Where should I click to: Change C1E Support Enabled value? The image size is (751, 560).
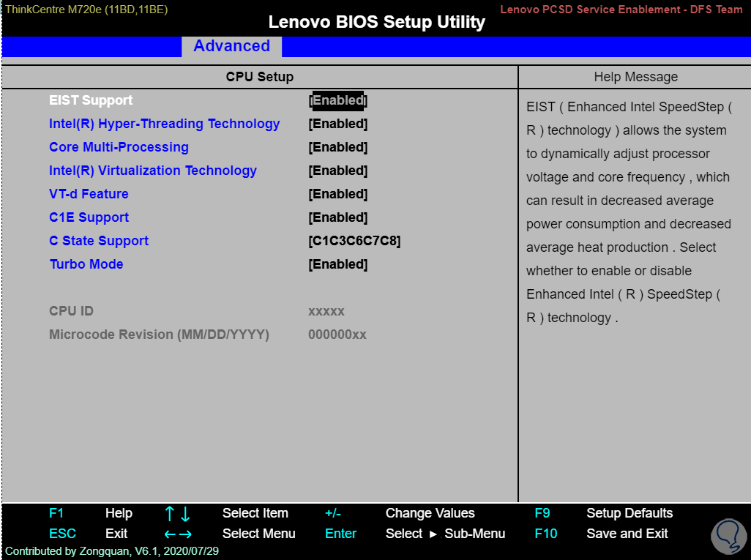click(338, 217)
